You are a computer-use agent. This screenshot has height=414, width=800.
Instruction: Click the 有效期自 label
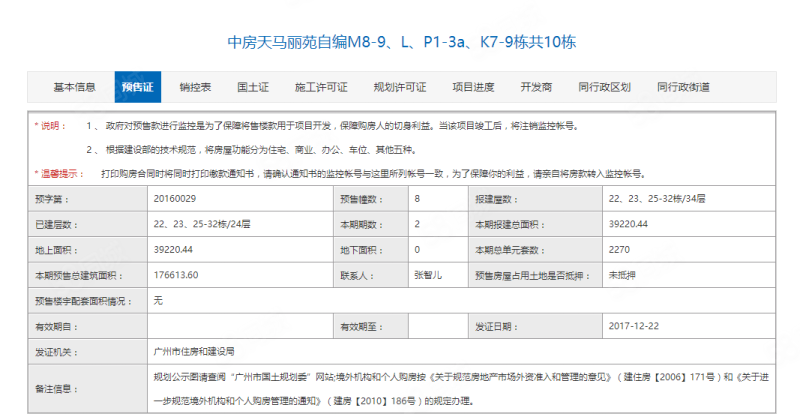tap(56, 327)
